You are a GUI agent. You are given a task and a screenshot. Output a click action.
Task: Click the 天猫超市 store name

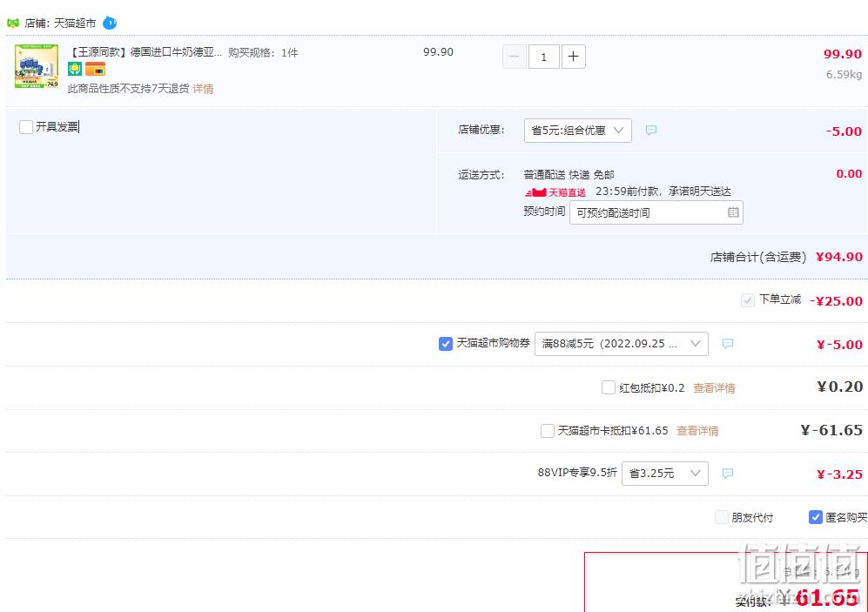[x=75, y=24]
